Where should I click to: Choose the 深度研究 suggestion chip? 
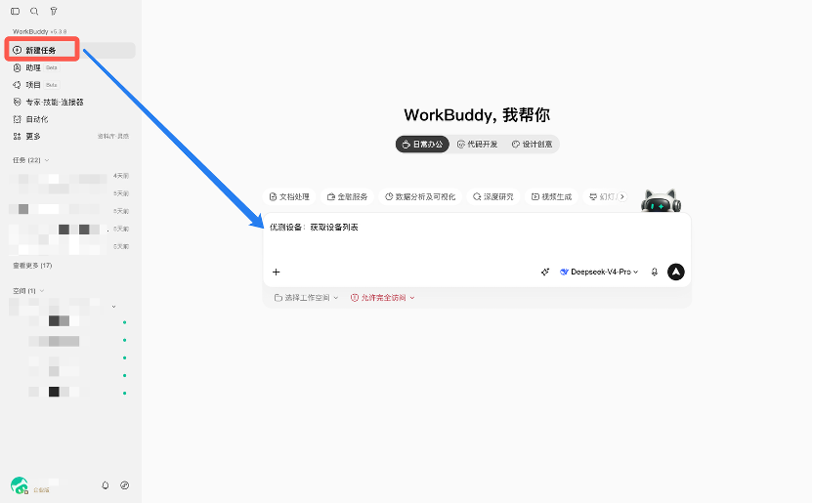point(493,197)
